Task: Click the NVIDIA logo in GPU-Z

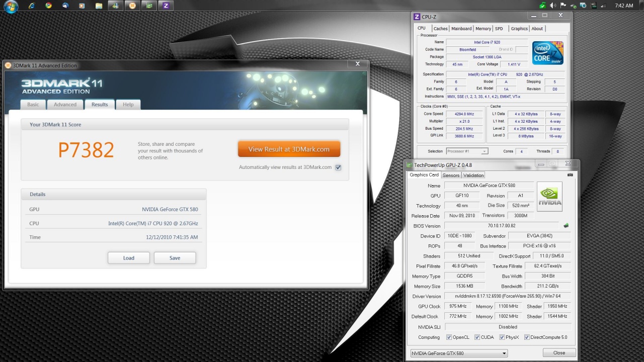Action: tap(549, 197)
